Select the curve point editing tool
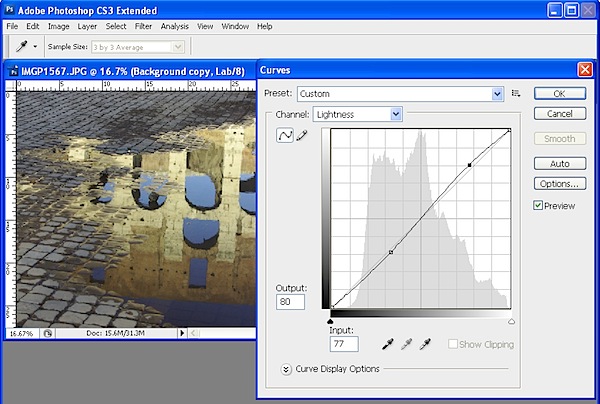Viewport: 600px width, 404px height. pos(285,136)
